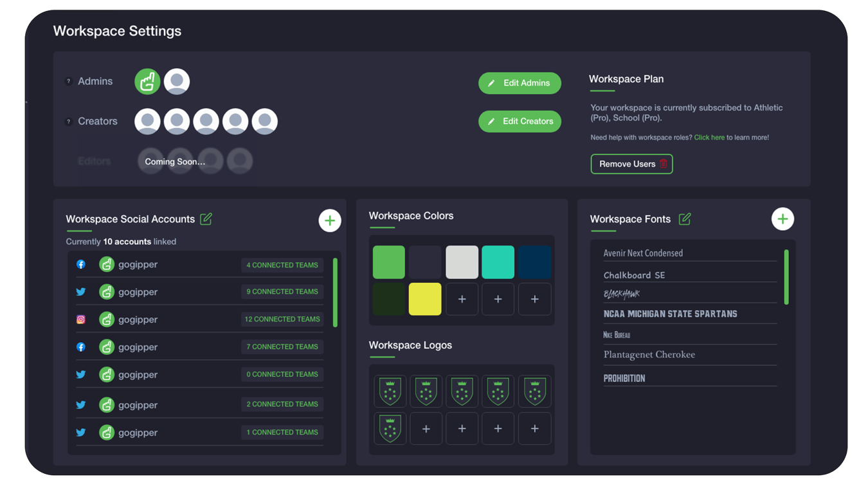This screenshot has width=868, height=488.
Task: Click a plus tile to add a workspace color
Action: coord(462,298)
